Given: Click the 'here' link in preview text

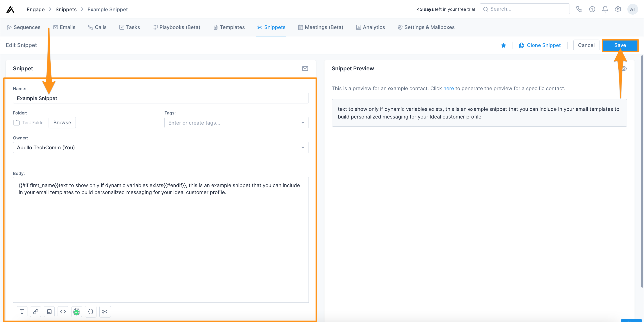Looking at the screenshot, I should pos(449,89).
